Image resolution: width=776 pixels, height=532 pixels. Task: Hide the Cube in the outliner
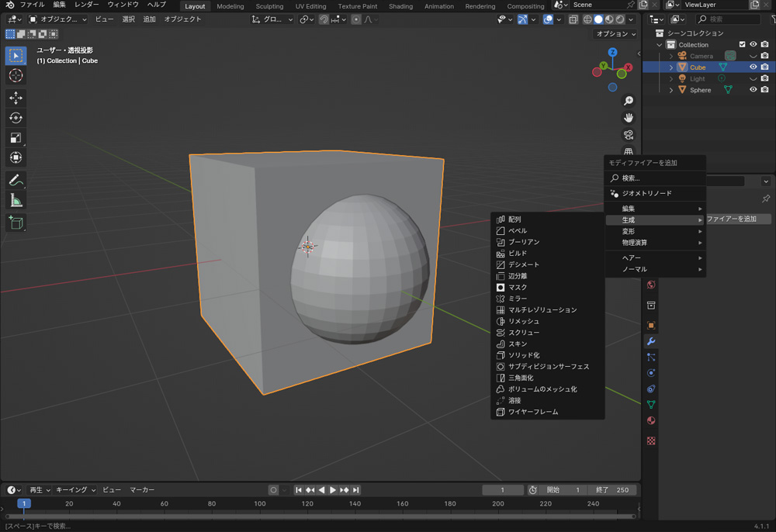(753, 67)
